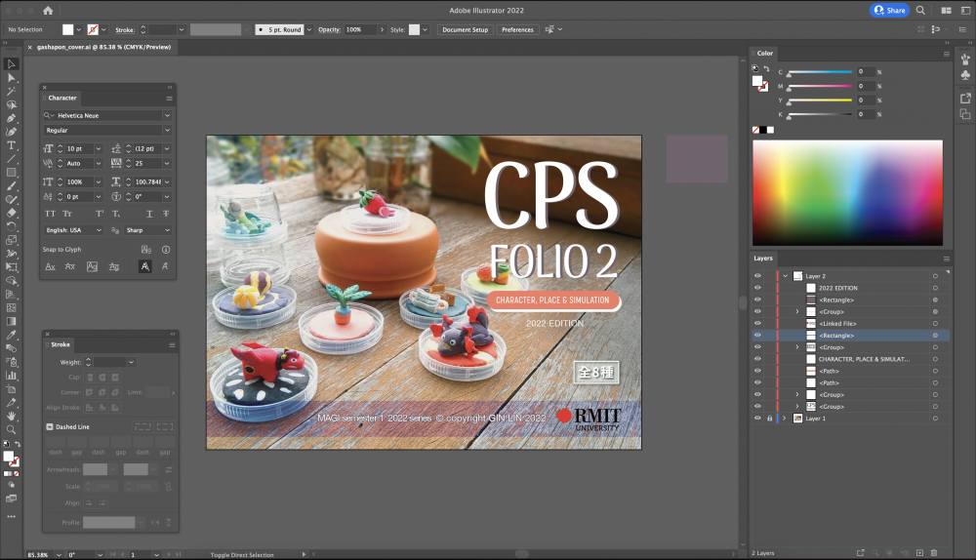
Task: Open the Helvetica Neue font family dropdown
Action: [x=167, y=116]
